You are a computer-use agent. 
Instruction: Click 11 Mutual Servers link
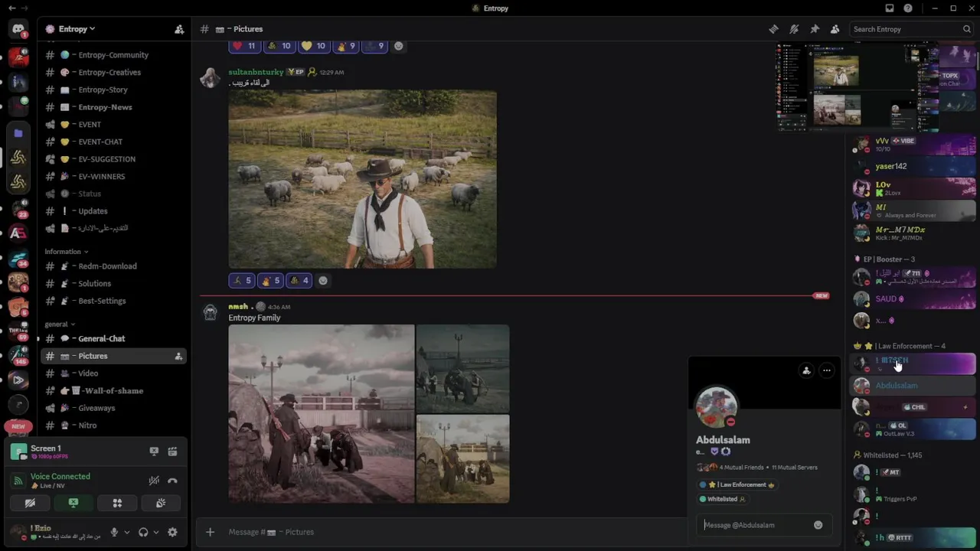tap(795, 468)
